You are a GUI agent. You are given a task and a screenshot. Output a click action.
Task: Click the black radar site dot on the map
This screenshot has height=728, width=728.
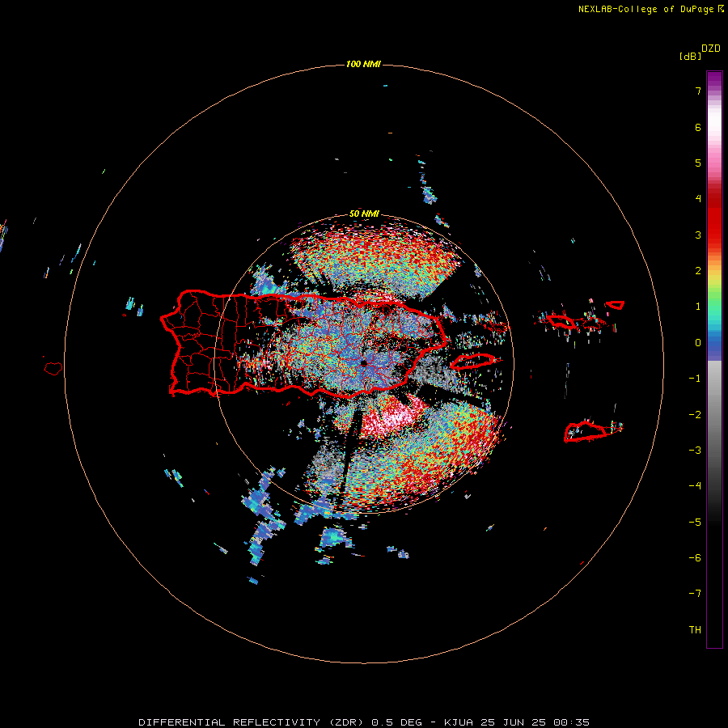tap(363, 362)
